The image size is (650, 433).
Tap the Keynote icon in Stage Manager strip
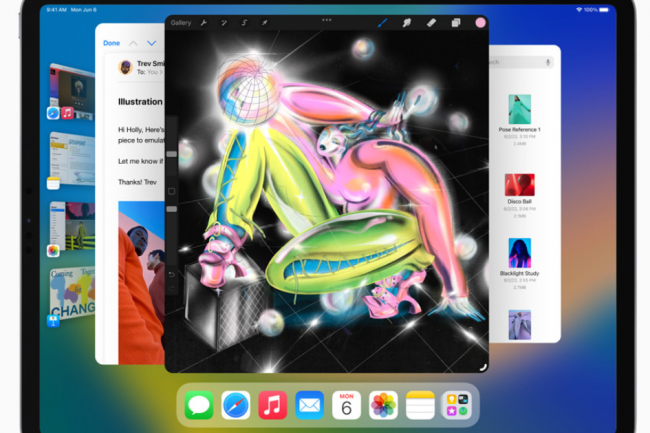click(53, 320)
